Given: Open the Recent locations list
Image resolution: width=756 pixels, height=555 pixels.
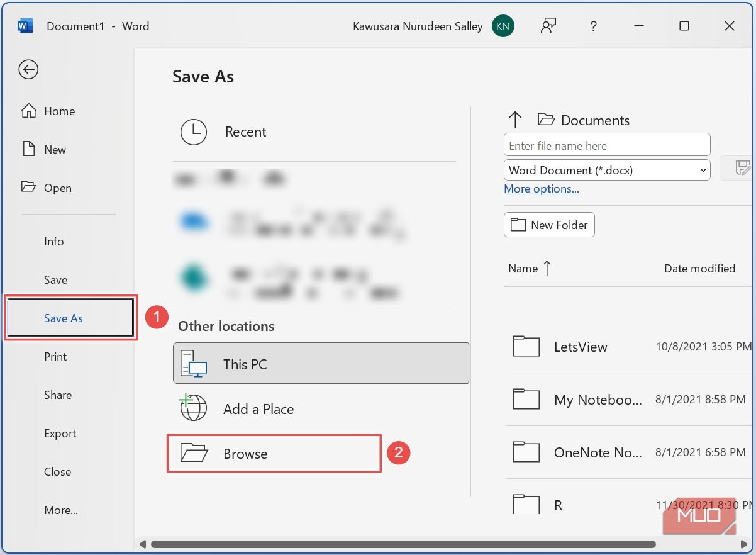Looking at the screenshot, I should point(245,132).
